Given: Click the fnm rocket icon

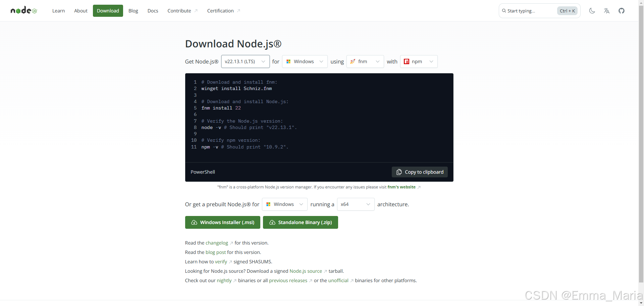Looking at the screenshot, I should pos(353,61).
